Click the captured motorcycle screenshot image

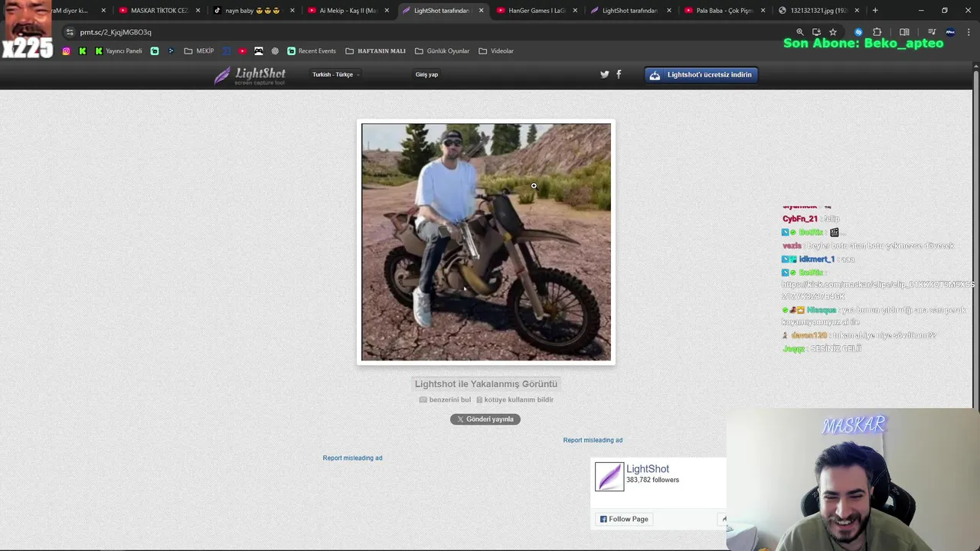click(x=486, y=242)
